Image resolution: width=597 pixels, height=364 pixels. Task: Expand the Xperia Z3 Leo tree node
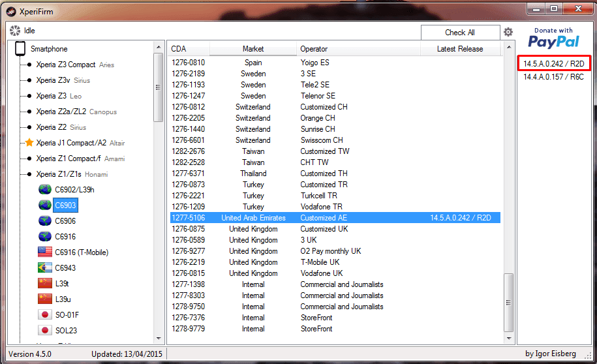click(x=29, y=96)
